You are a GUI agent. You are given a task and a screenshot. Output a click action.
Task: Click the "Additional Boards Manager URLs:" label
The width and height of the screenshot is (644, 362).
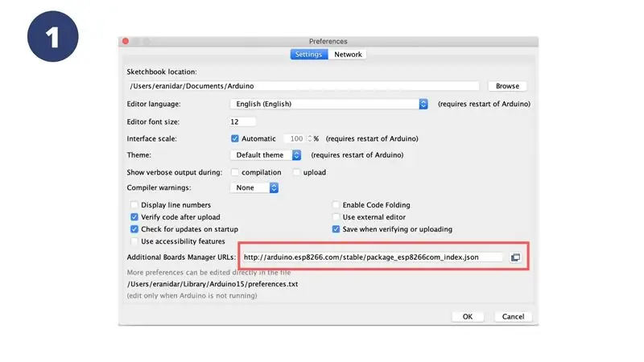181,257
